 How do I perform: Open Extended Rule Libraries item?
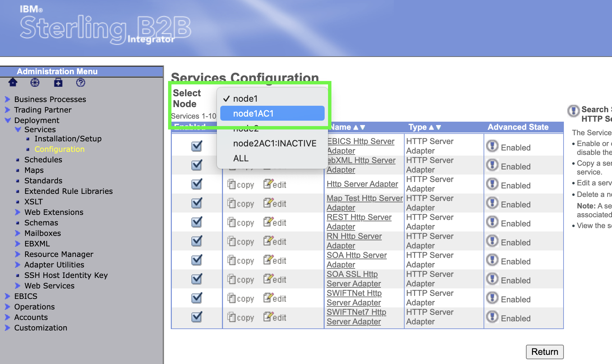[68, 191]
